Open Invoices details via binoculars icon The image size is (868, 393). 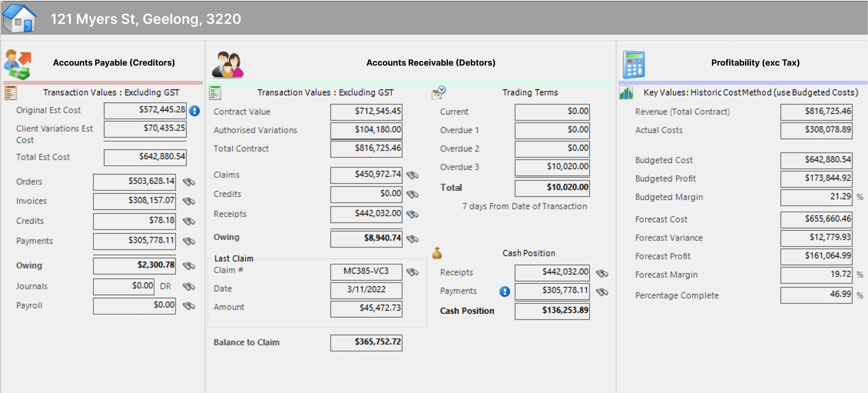(189, 201)
